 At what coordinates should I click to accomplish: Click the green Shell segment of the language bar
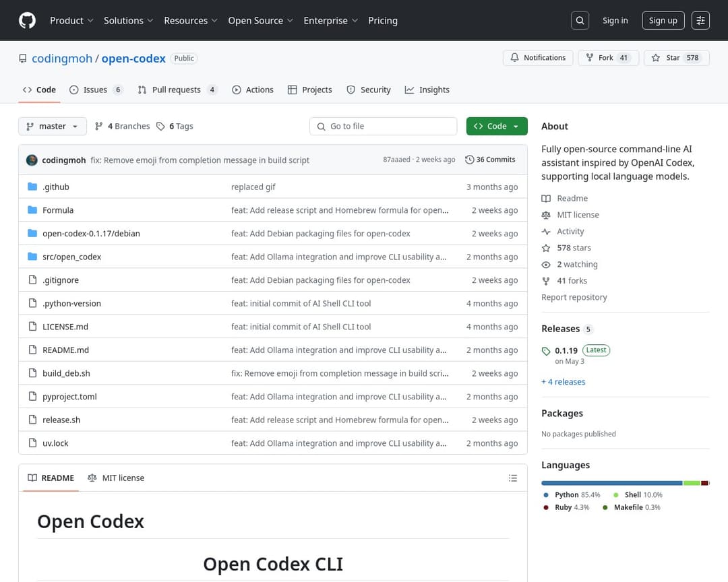pyautogui.click(x=692, y=483)
